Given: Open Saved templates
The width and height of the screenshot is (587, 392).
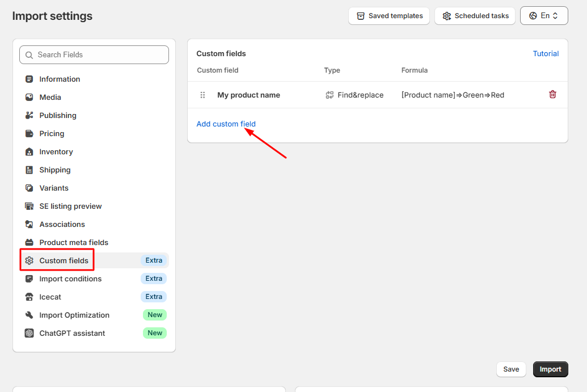Looking at the screenshot, I should 389,16.
